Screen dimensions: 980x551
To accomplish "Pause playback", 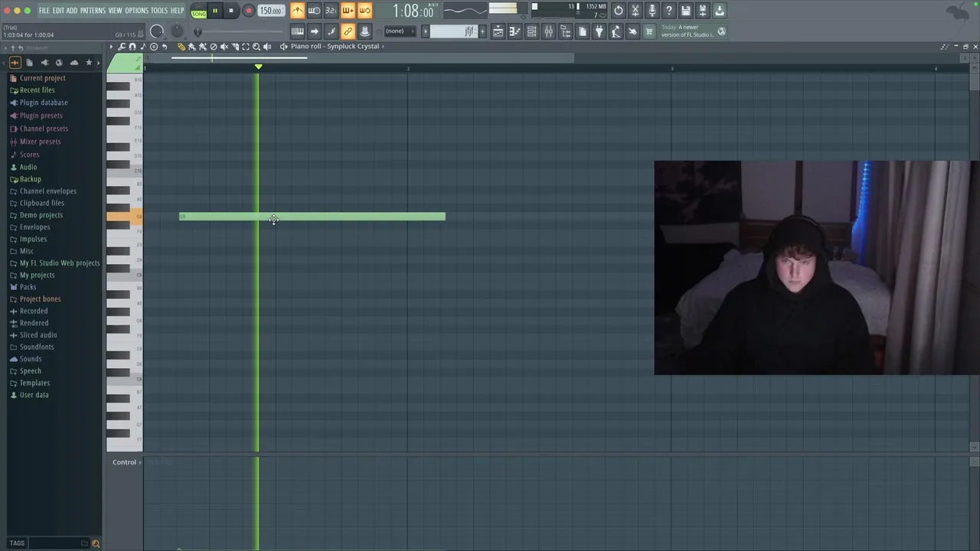I will click(215, 11).
